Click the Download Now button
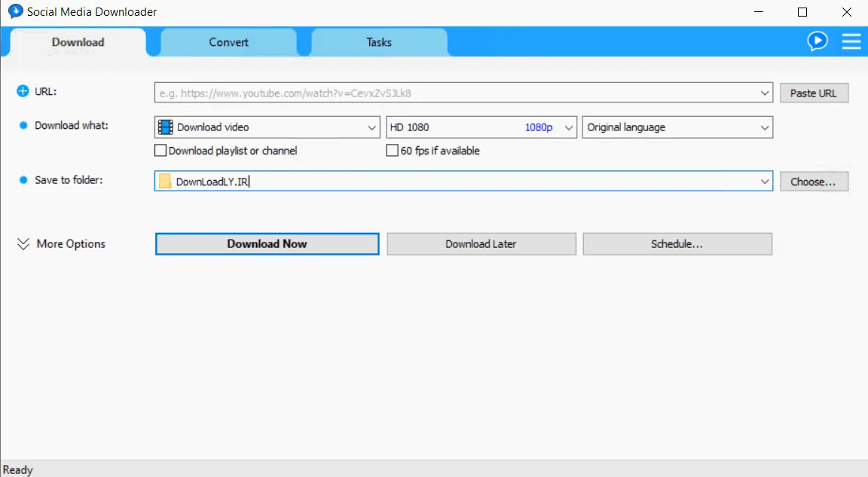The width and height of the screenshot is (868, 477). point(267,244)
